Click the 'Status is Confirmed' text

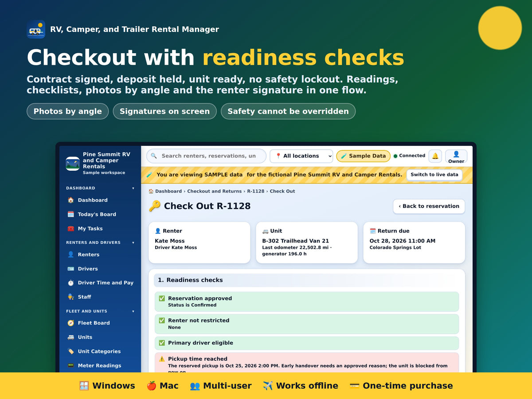click(192, 305)
